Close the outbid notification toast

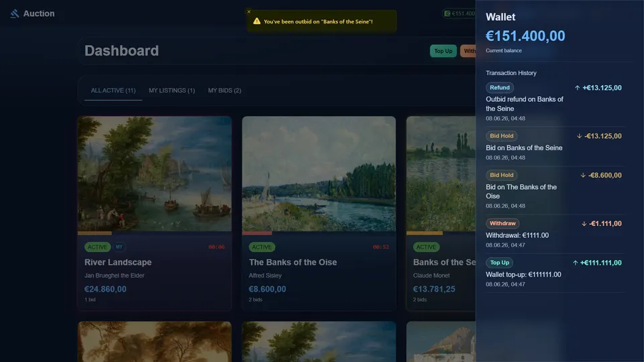coord(249,11)
